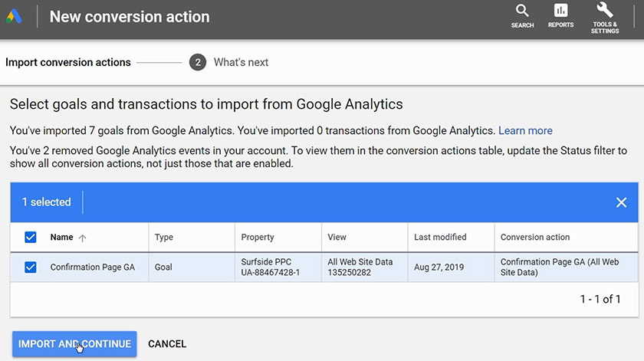Uncheck the Confirmation Page GA checkbox
The height and width of the screenshot is (361, 644).
[x=31, y=267]
